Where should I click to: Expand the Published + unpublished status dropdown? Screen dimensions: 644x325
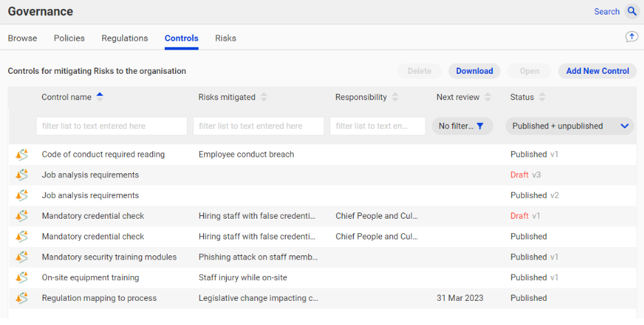pos(570,126)
